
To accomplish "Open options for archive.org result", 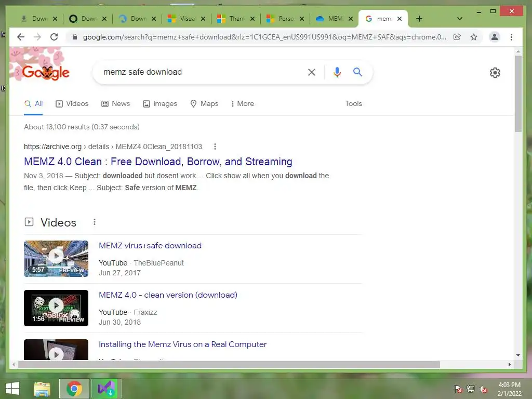I will click(215, 147).
